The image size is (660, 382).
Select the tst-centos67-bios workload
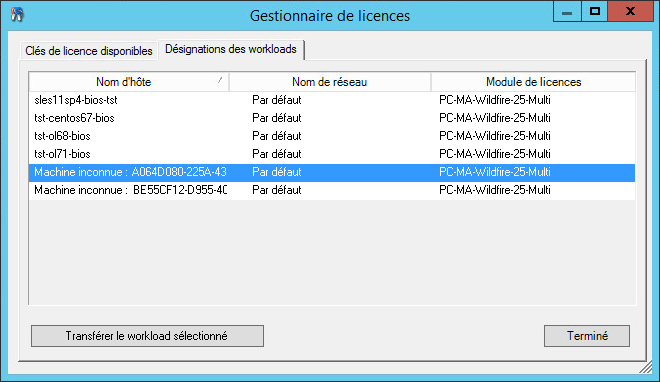[x=332, y=118]
